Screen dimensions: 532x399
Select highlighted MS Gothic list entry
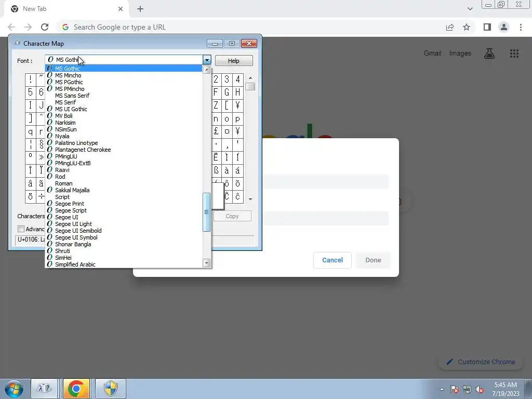(124, 69)
